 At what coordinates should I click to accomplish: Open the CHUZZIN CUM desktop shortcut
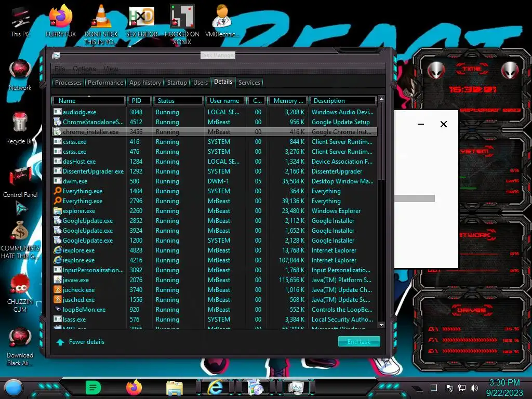[20, 293]
